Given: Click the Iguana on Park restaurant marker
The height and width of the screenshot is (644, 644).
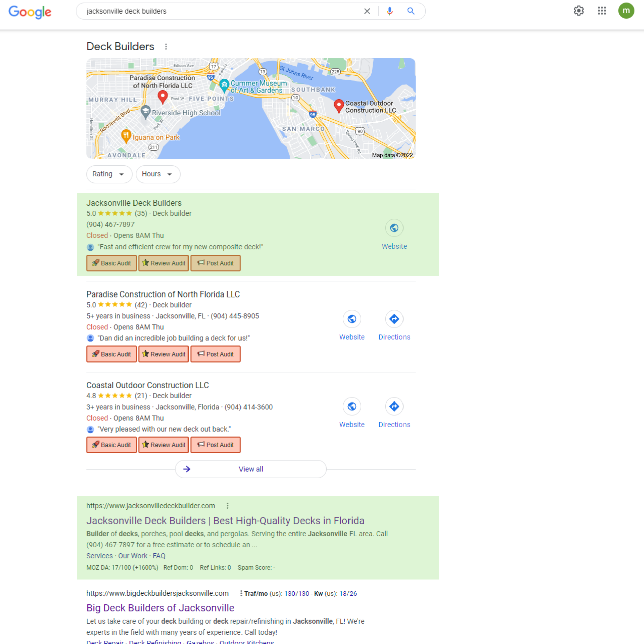Looking at the screenshot, I should click(126, 136).
